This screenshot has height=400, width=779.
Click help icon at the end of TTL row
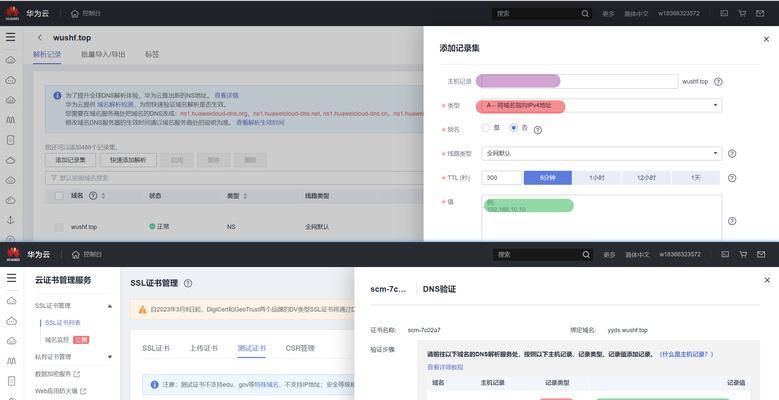pos(732,177)
